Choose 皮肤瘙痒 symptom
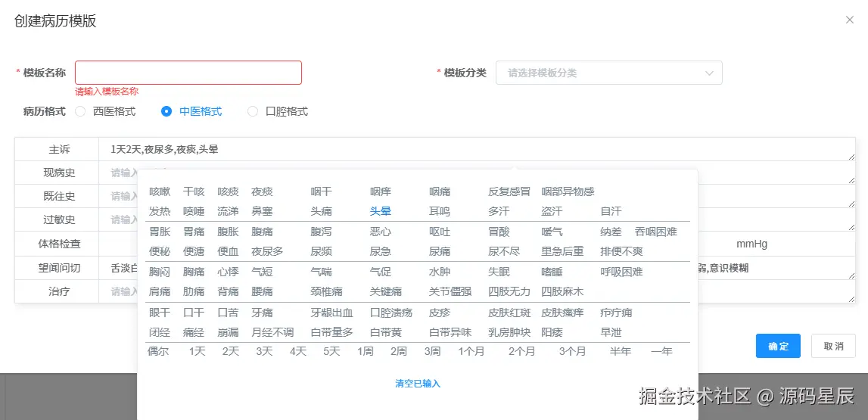868x420 pixels. [x=562, y=313]
